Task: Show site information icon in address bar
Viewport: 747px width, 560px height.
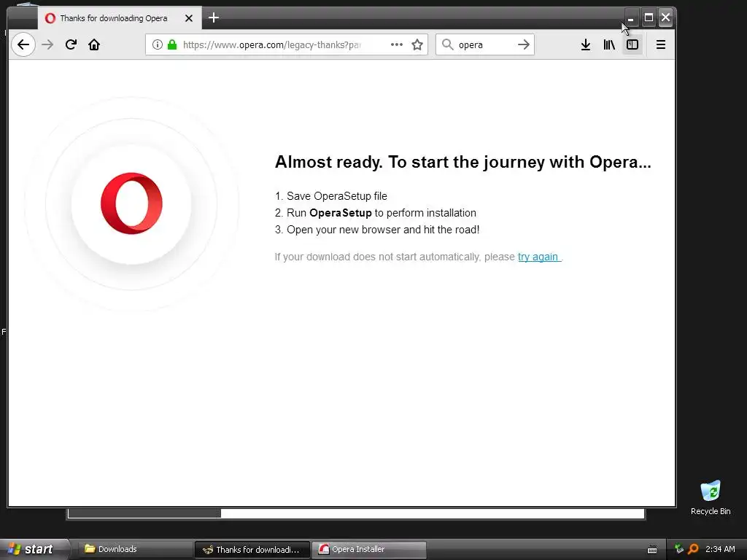Action: (x=158, y=44)
